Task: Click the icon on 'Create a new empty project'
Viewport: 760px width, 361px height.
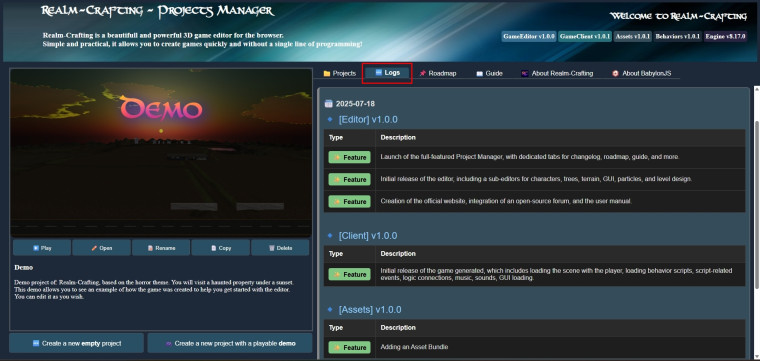Action: click(x=36, y=343)
